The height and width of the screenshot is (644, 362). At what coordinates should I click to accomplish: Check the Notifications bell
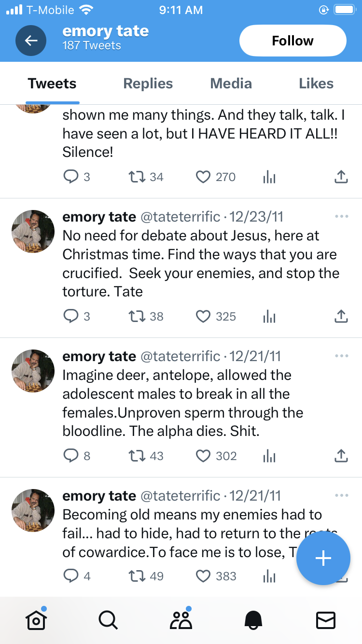pyautogui.click(x=253, y=620)
